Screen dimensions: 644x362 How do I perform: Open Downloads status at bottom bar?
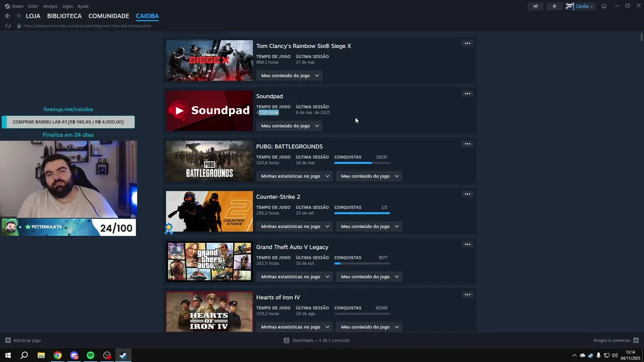coord(317,340)
